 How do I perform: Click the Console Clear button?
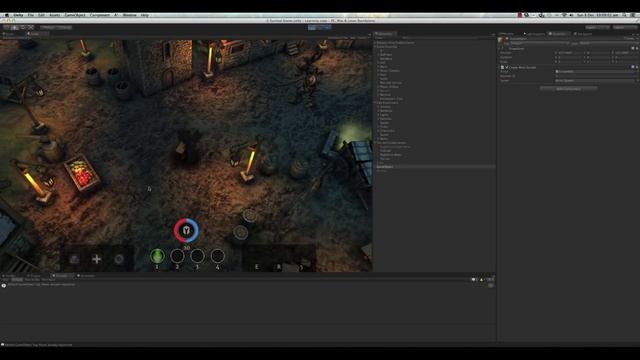[6, 280]
